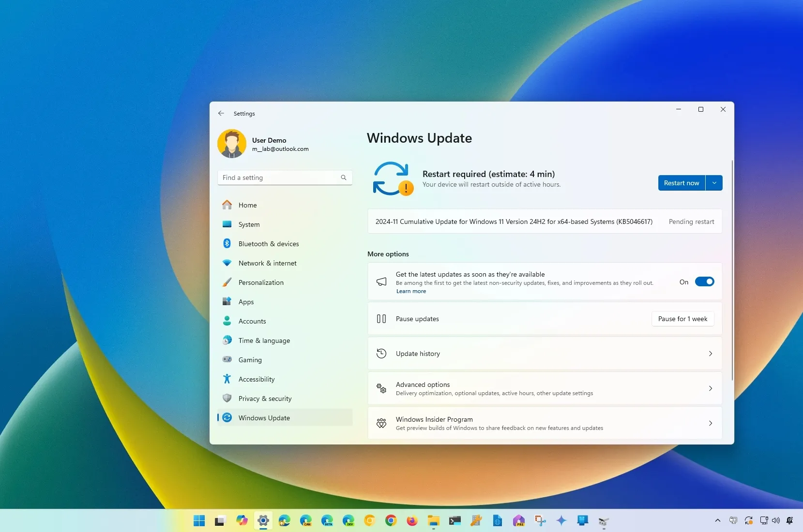Open Task View from taskbar
Viewport: 803px width, 532px height.
pyautogui.click(x=220, y=520)
